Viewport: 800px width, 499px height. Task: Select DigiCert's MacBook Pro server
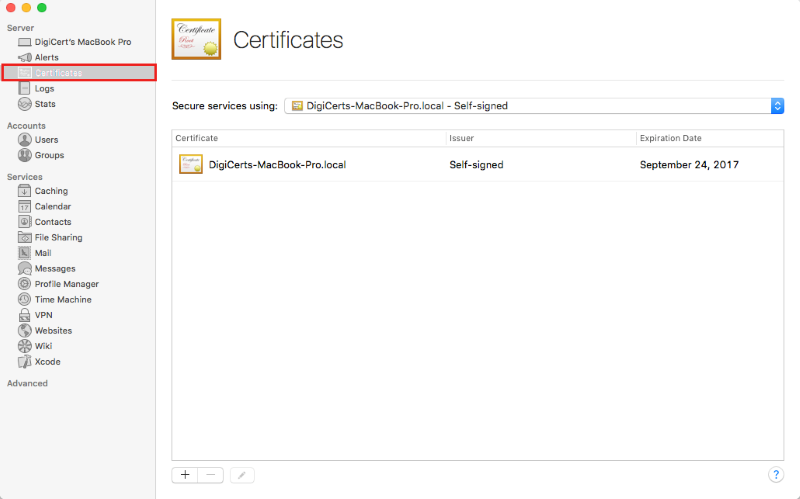[x=82, y=42]
